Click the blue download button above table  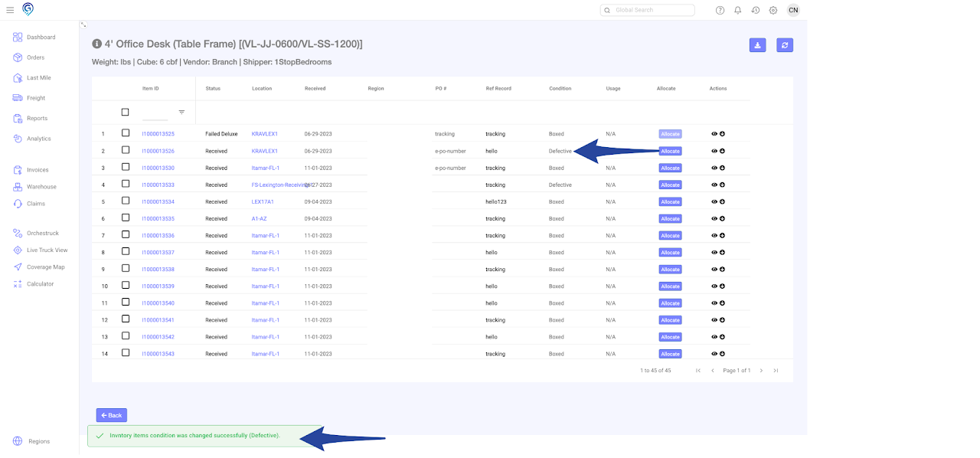757,45
